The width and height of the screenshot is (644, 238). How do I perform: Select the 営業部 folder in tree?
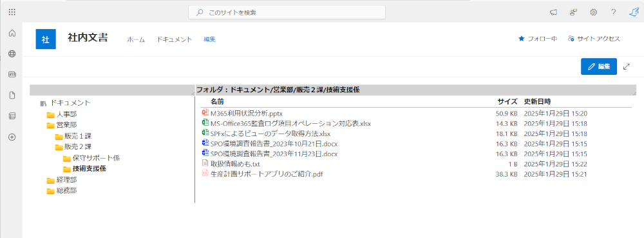66,125
